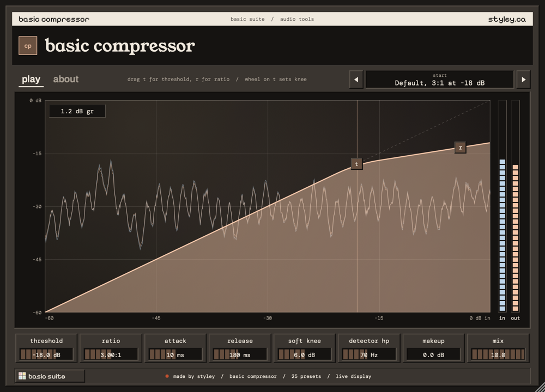Click the 'live display' footer text

click(x=354, y=376)
